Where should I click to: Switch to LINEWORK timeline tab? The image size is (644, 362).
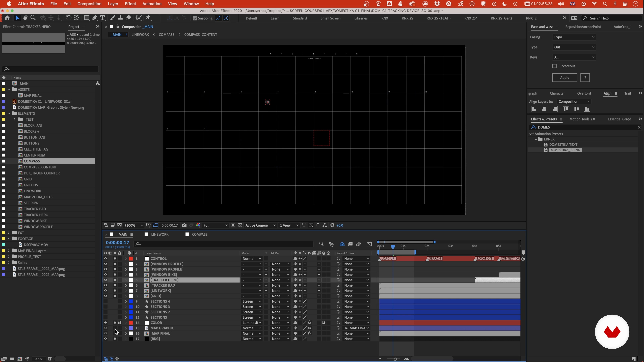click(x=160, y=235)
